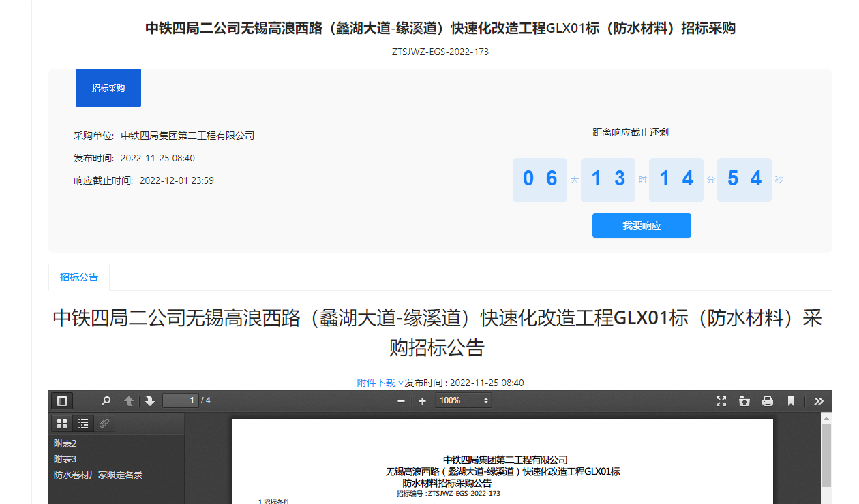Screen dimensions: 859x504
Task: Show the document outline in the sidebar
Action: point(83,424)
